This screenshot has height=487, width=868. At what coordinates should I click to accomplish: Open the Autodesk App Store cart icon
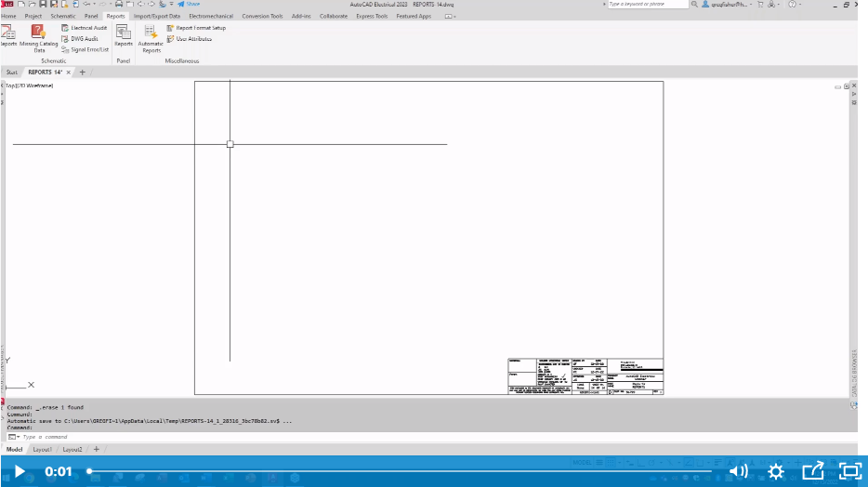pos(760,4)
